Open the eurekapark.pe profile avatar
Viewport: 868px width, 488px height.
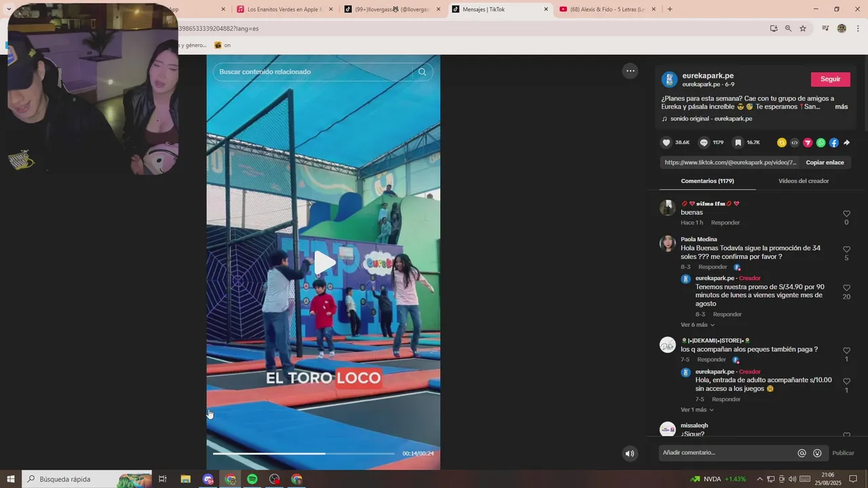pyautogui.click(x=669, y=79)
